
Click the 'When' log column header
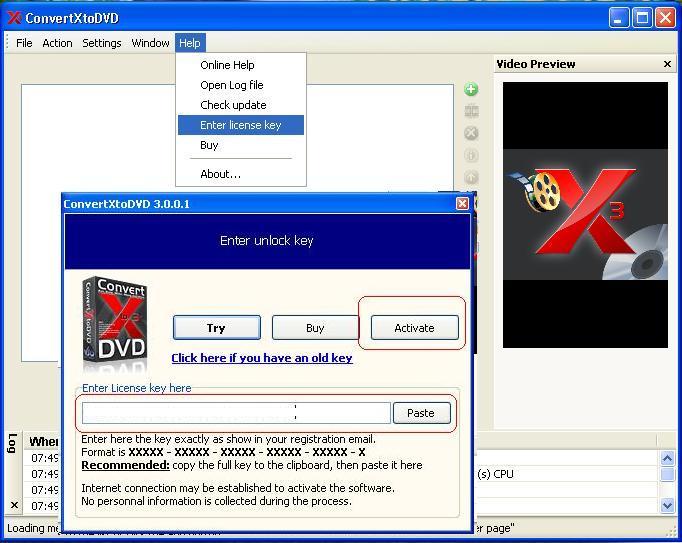point(43,442)
